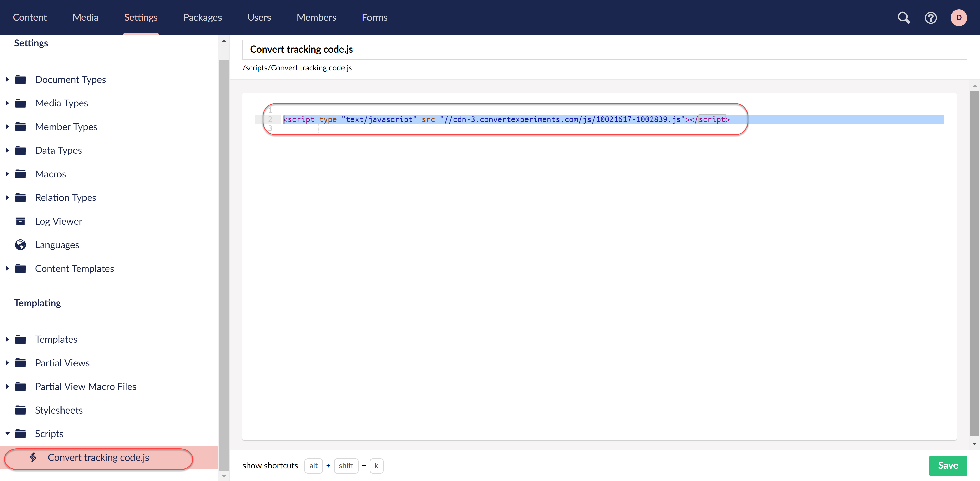The image size is (980, 481).
Task: Expand the Document Types tree node
Action: click(7, 80)
